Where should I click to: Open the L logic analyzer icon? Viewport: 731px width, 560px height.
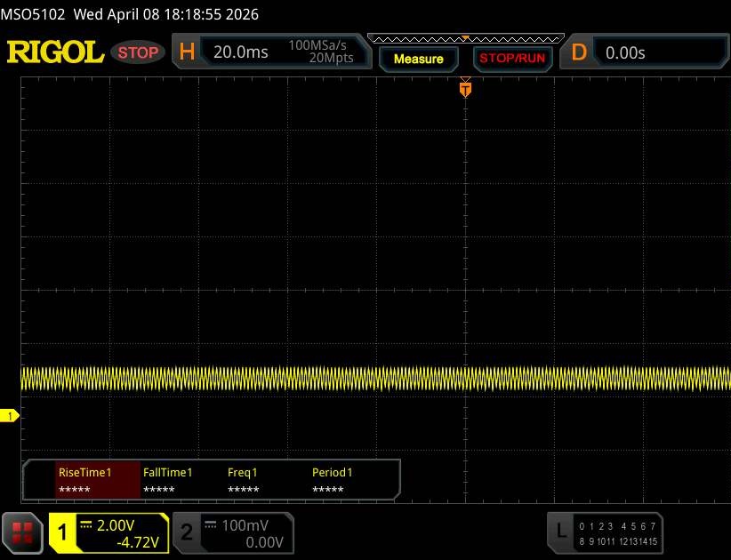point(560,532)
